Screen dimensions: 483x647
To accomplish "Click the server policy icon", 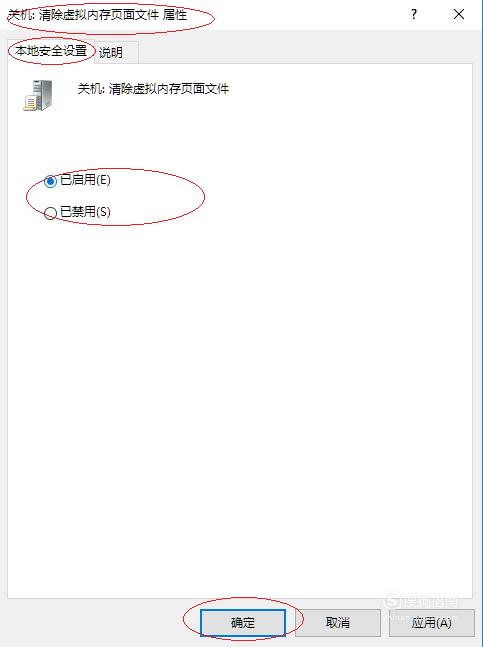I will (x=38, y=95).
